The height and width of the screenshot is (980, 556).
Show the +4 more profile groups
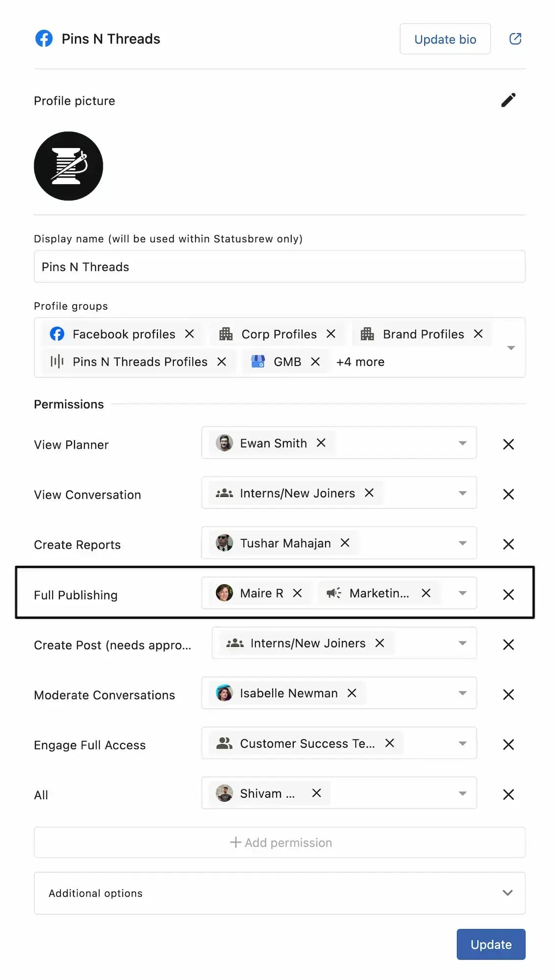(x=360, y=362)
